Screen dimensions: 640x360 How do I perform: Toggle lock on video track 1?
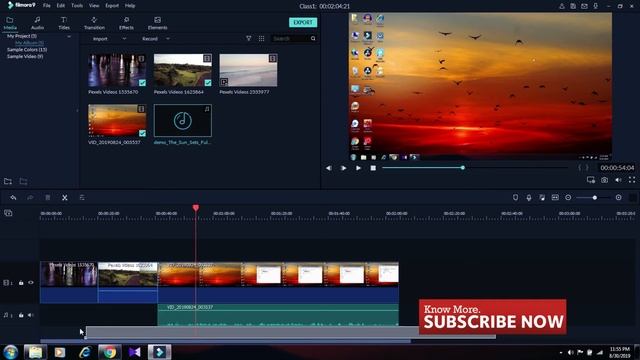point(21,282)
